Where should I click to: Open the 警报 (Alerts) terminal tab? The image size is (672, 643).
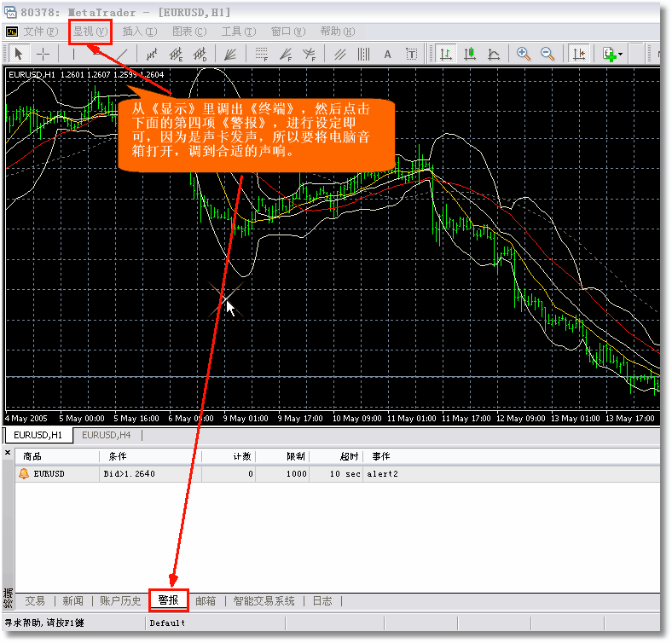click(x=169, y=600)
